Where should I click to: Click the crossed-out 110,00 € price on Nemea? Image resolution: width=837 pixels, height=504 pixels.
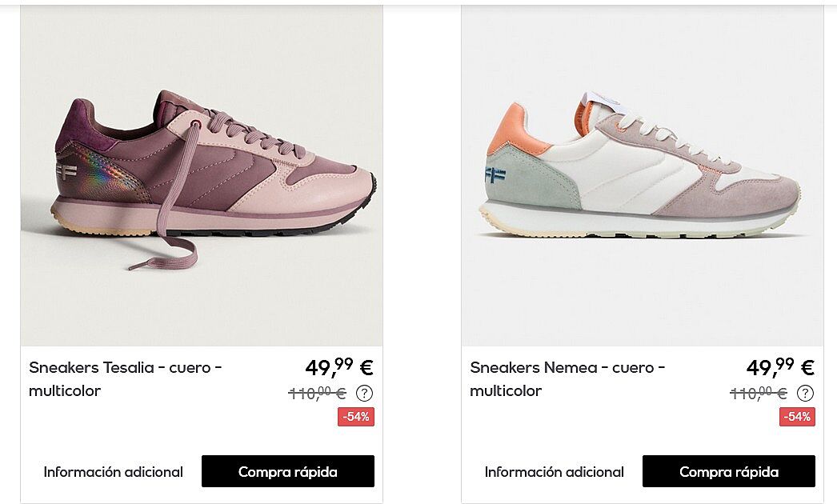coord(758,394)
